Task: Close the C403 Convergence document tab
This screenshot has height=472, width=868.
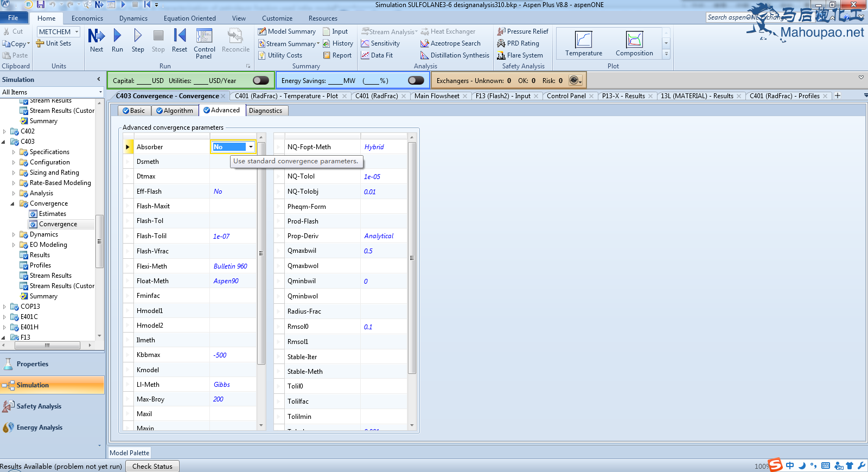Action: [223, 96]
